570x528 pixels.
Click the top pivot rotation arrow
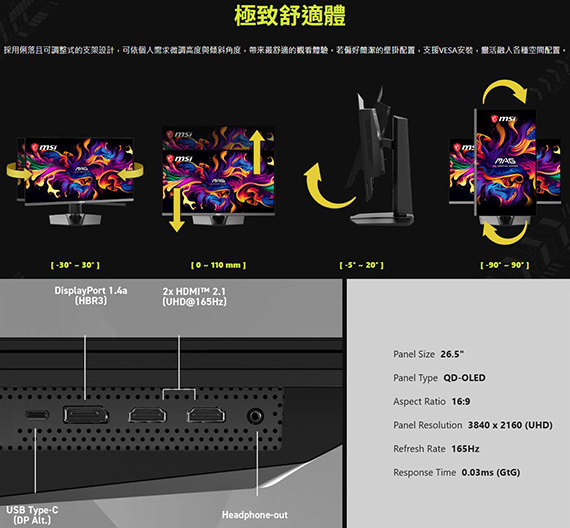(505, 91)
